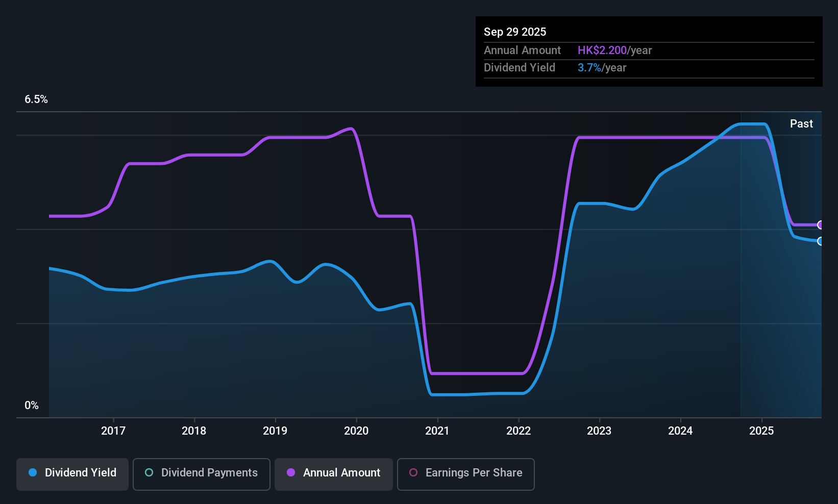Toggle the Dividend Yield series
Image resolution: width=838 pixels, height=504 pixels.
point(72,473)
